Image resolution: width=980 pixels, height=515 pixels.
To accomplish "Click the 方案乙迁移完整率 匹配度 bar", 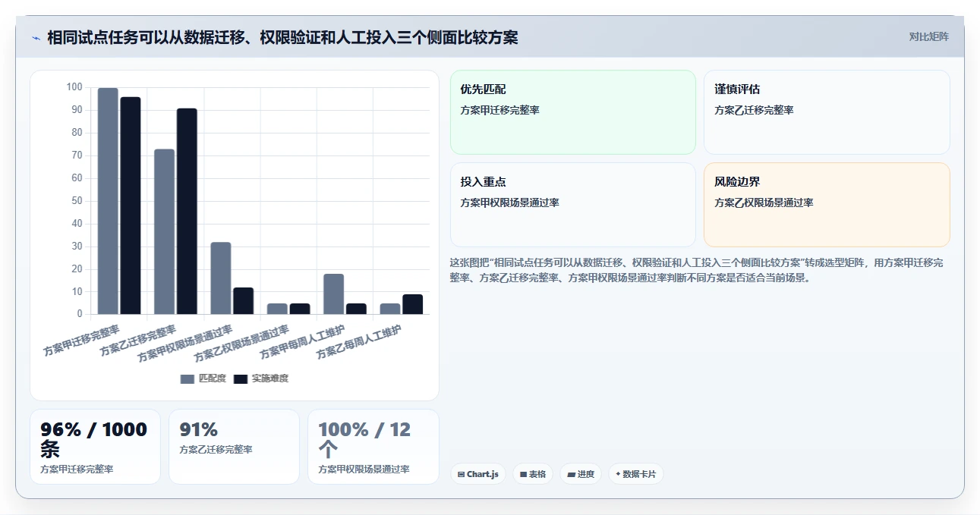I will click(x=165, y=231).
